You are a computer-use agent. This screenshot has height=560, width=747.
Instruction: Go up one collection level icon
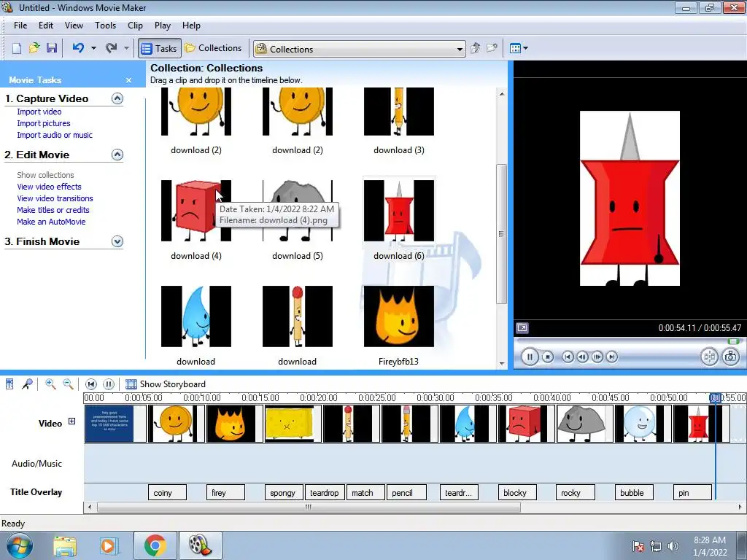475,48
